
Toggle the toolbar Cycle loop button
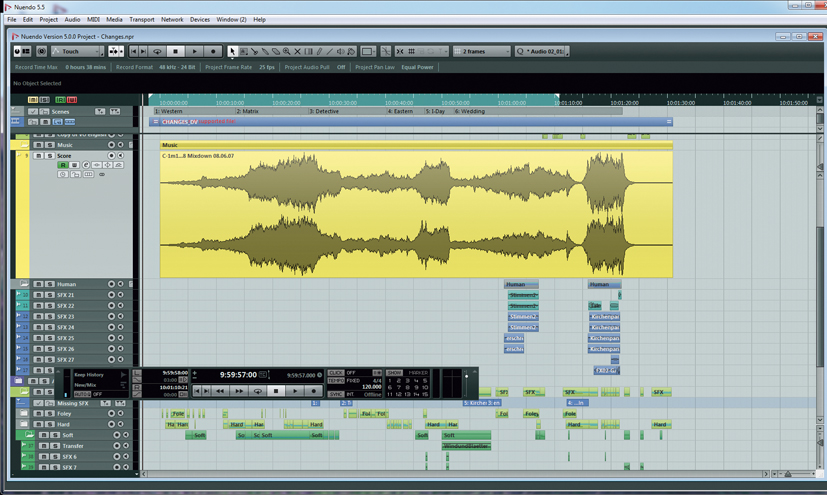click(x=157, y=52)
